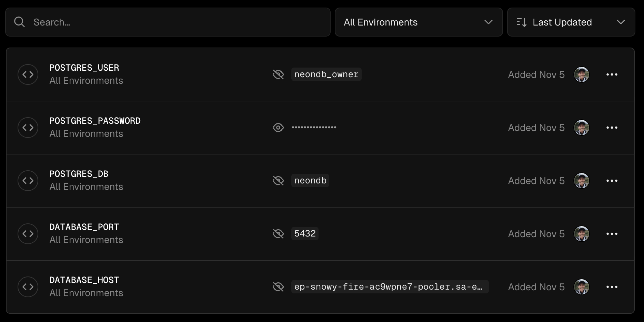Copy the truncated ep-snowy-fire host value
The height and width of the screenshot is (322, 644).
[390, 287]
